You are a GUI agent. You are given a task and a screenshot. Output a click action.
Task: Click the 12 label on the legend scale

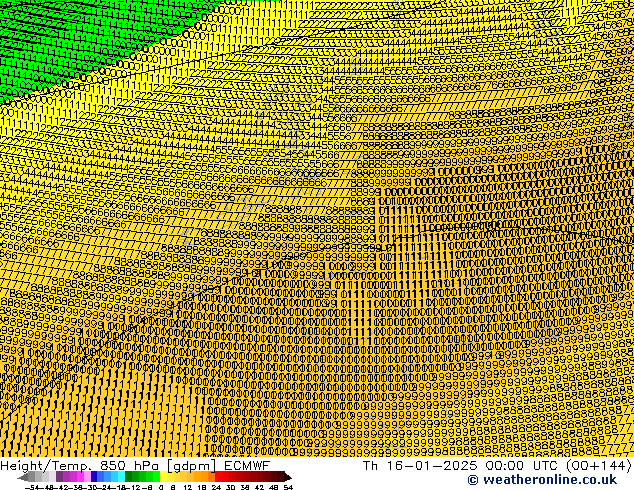click(x=188, y=487)
